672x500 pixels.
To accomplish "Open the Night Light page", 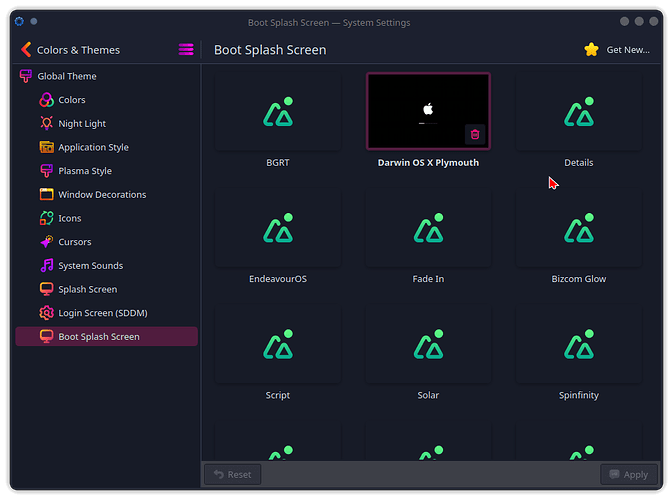I will tap(106, 123).
